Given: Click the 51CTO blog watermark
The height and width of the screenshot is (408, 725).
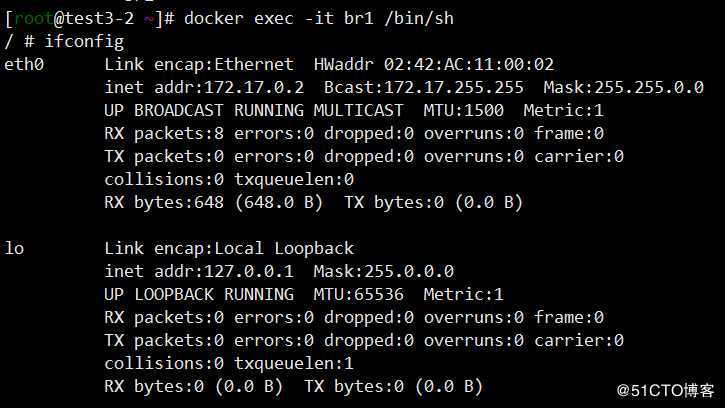Looking at the screenshot, I should [x=666, y=390].
